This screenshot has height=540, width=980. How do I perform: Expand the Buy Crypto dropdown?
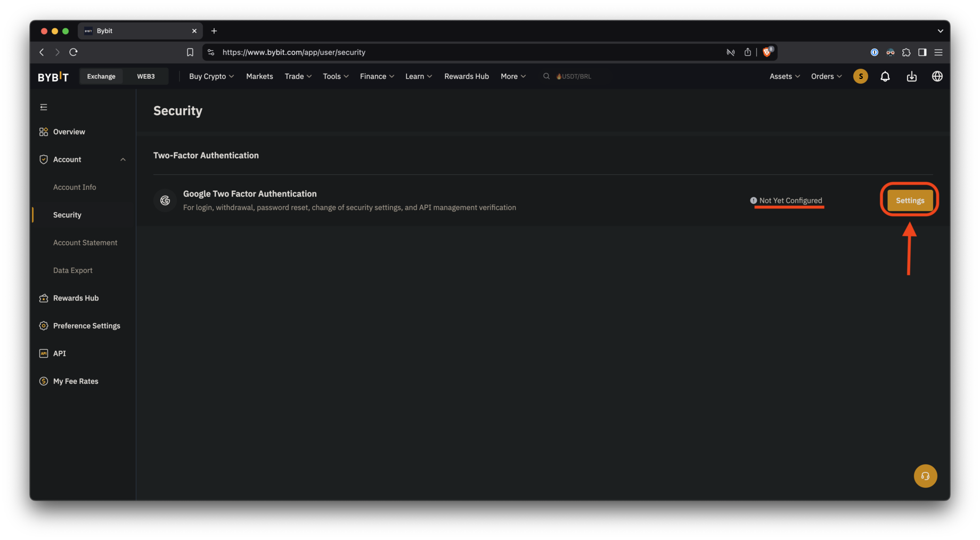tap(211, 76)
